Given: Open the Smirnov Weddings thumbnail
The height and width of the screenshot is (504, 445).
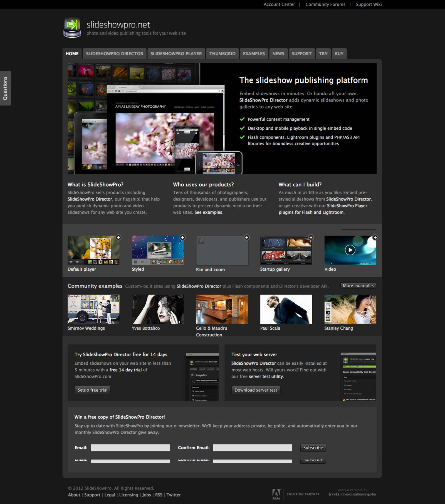Looking at the screenshot, I should point(93,309).
